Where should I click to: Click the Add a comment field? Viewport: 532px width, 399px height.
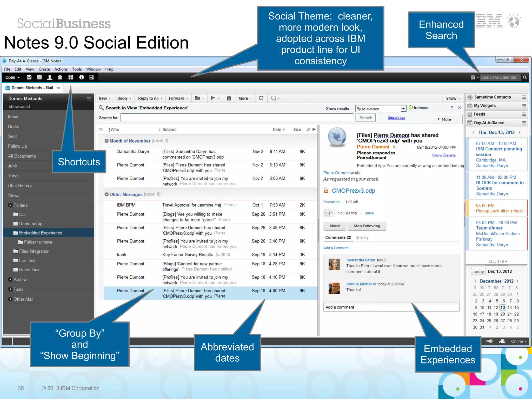(x=391, y=307)
